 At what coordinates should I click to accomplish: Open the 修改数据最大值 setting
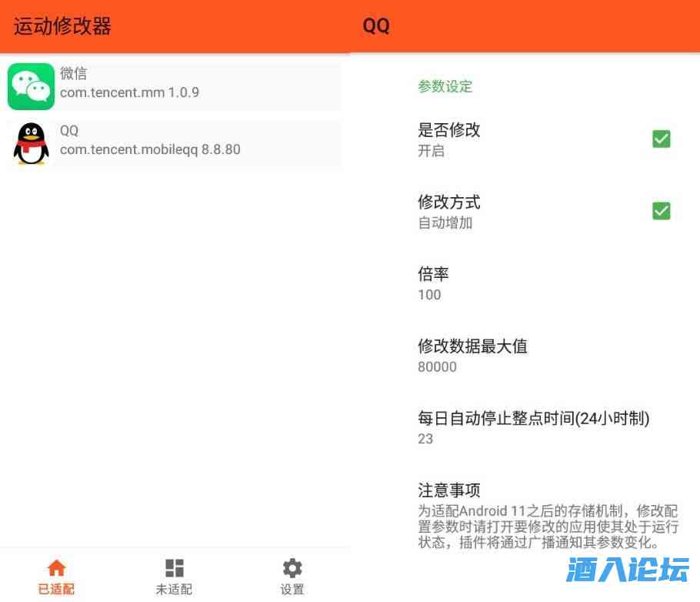[x=548, y=356]
